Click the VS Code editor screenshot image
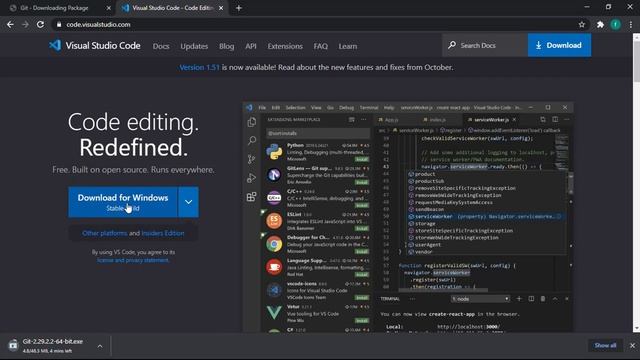 [x=408, y=217]
